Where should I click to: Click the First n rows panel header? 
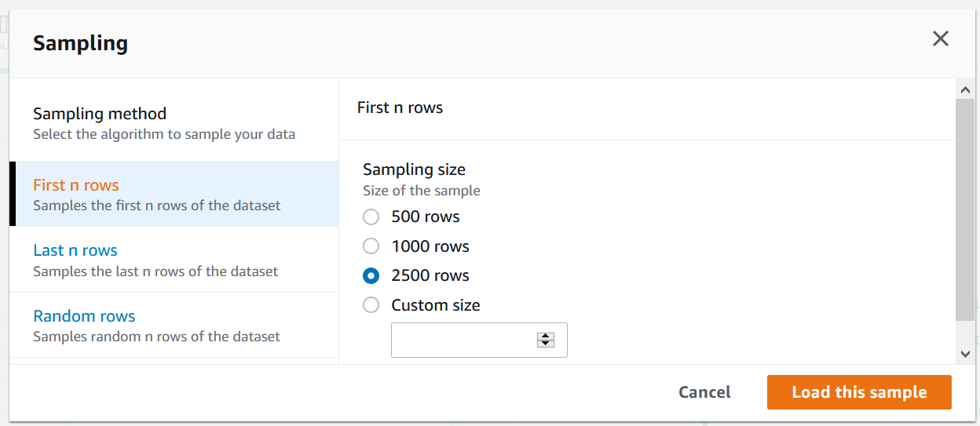(x=400, y=108)
